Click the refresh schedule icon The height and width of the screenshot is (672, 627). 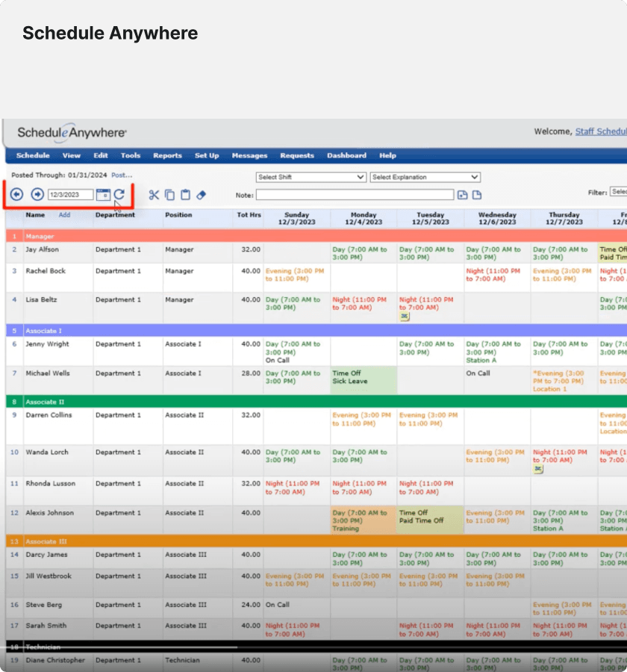(x=119, y=195)
